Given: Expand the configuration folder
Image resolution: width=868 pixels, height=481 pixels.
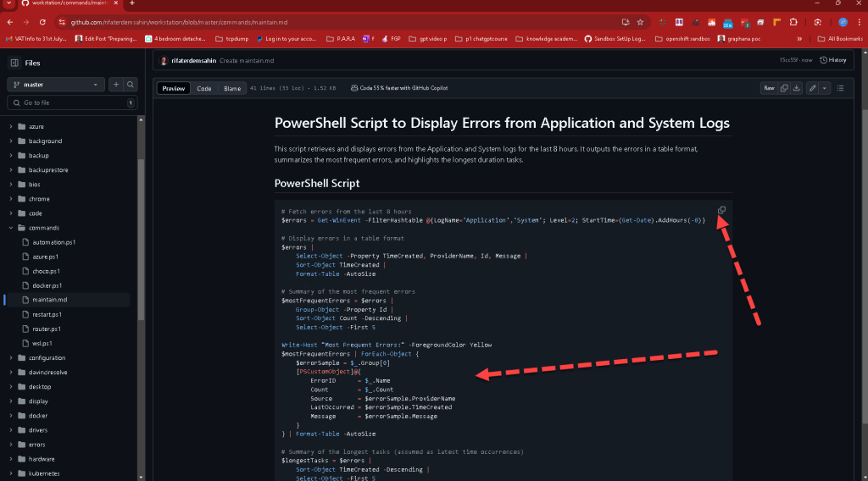Looking at the screenshot, I should 11,357.
